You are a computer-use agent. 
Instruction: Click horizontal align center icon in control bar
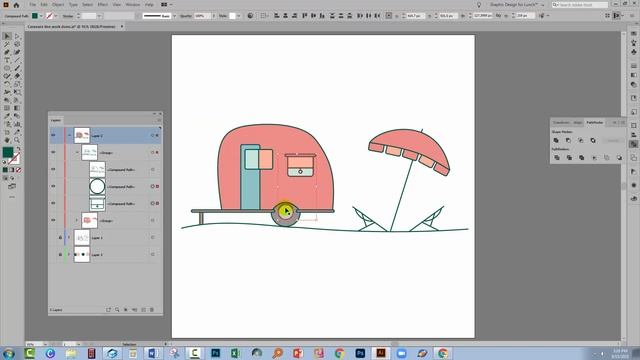point(285,16)
